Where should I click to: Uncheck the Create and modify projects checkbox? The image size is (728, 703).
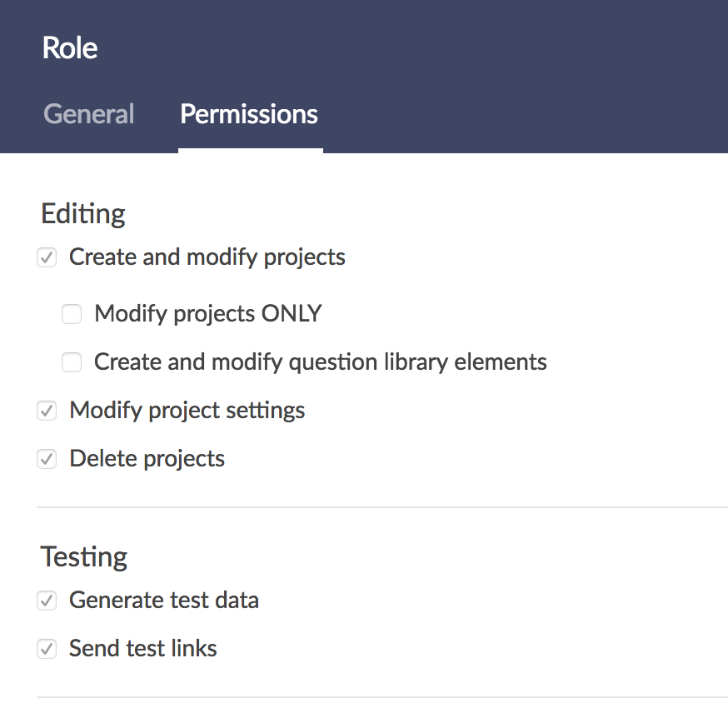pyautogui.click(x=47, y=257)
